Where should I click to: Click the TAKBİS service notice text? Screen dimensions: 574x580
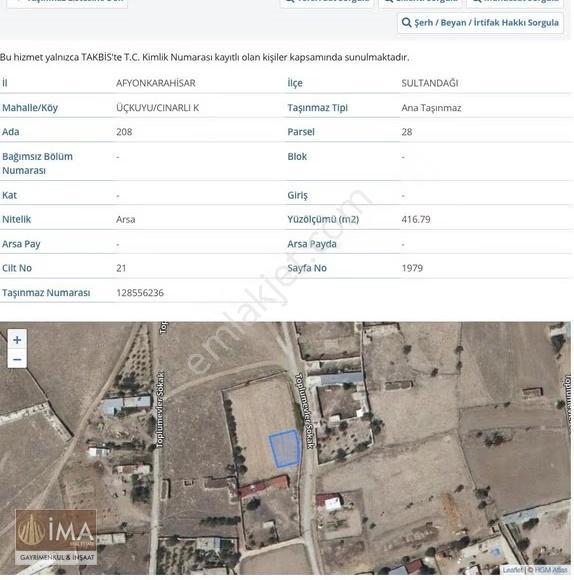205,57
